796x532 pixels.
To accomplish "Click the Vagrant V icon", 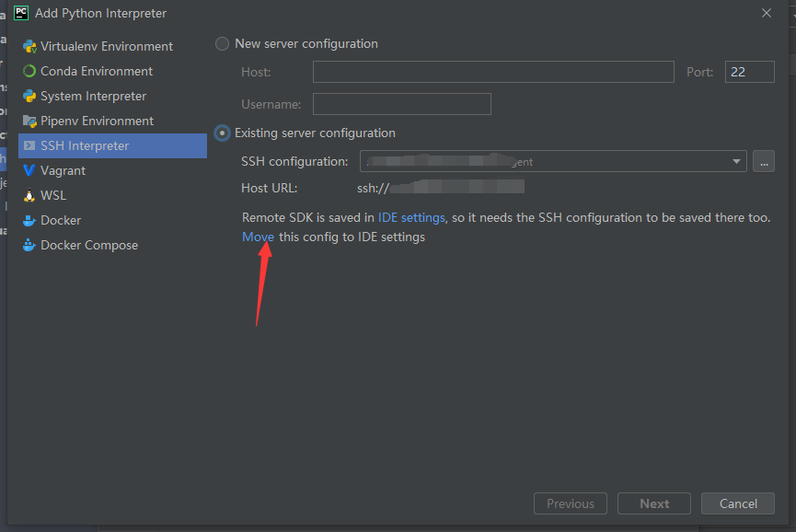I will (29, 170).
